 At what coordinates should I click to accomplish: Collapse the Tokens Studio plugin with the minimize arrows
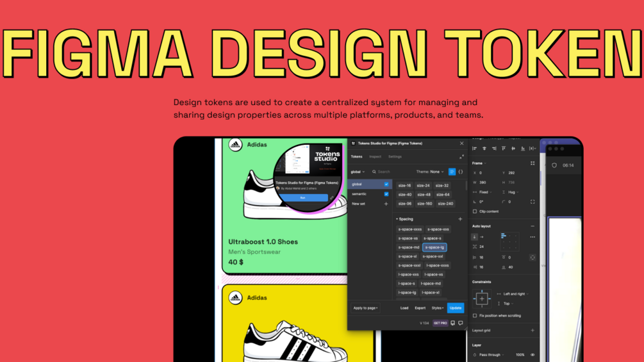[461, 157]
